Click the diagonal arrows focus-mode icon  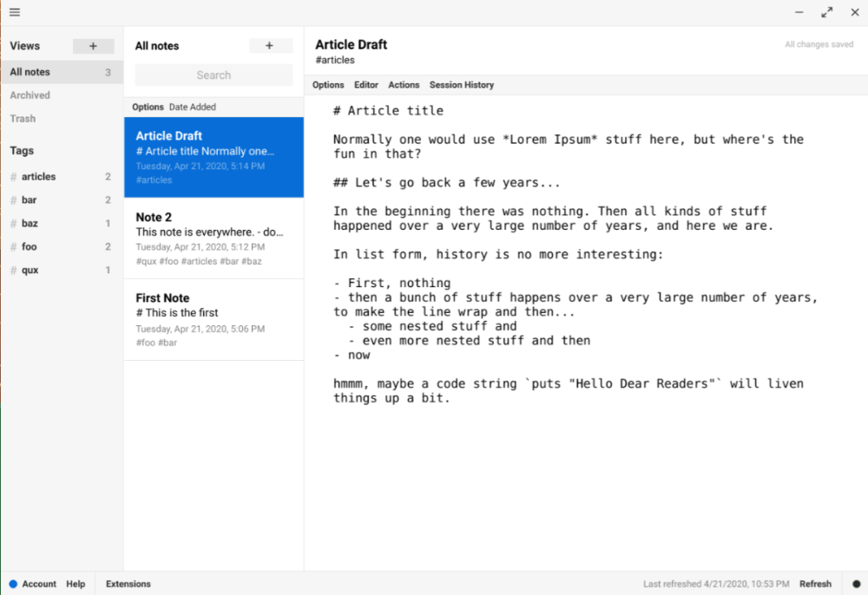tap(826, 13)
